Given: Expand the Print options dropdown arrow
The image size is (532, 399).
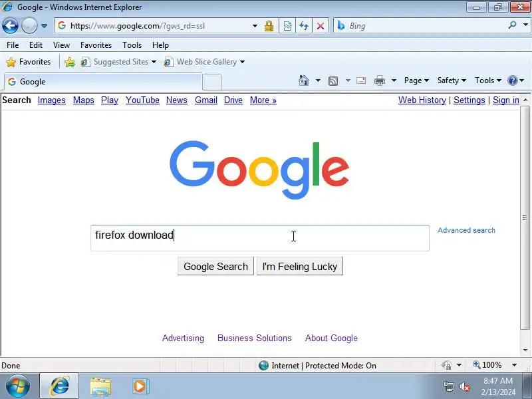Looking at the screenshot, I should pos(394,80).
